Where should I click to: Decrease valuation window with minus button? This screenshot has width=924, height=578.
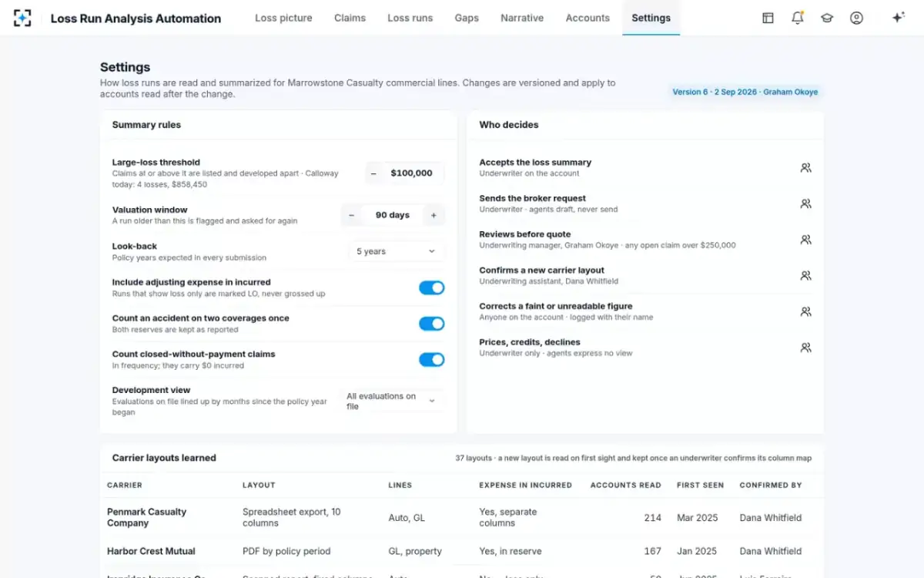point(351,216)
